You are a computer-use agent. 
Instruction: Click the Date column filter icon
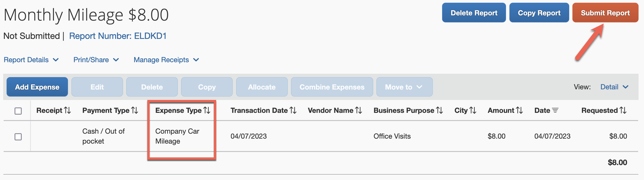pyautogui.click(x=555, y=110)
